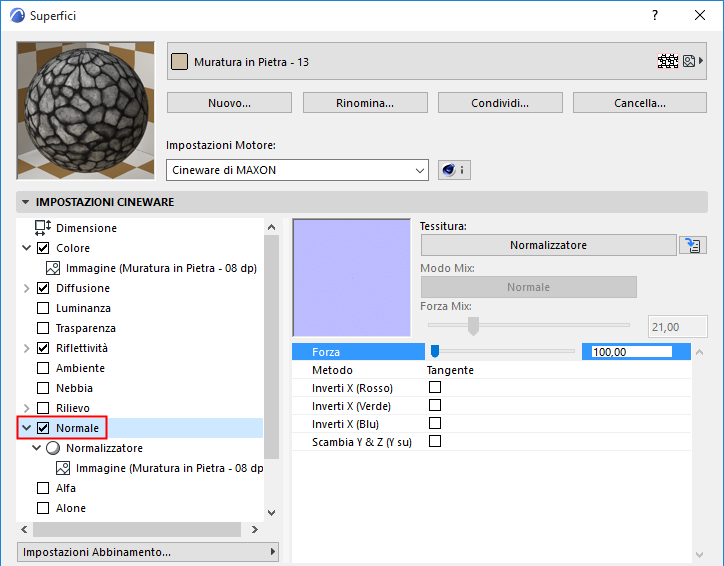Image resolution: width=724 pixels, height=566 pixels.
Task: Click the Condividi... button
Action: [500, 102]
